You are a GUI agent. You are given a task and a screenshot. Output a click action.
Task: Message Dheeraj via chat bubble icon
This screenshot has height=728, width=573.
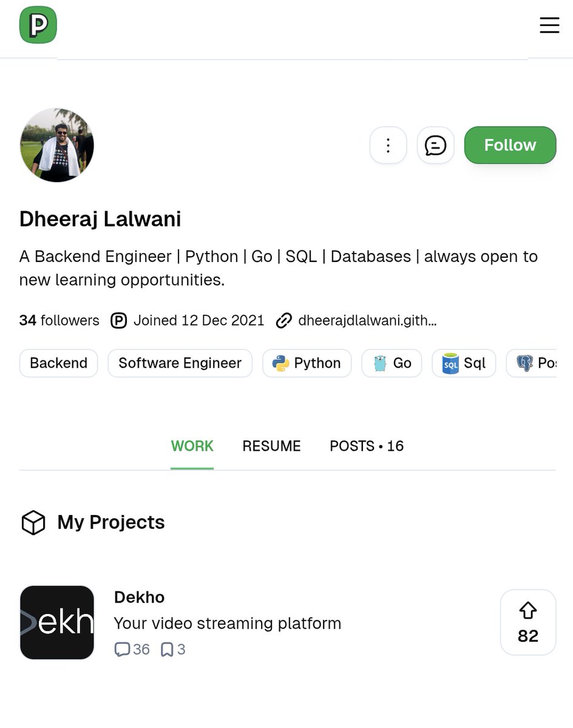click(435, 145)
